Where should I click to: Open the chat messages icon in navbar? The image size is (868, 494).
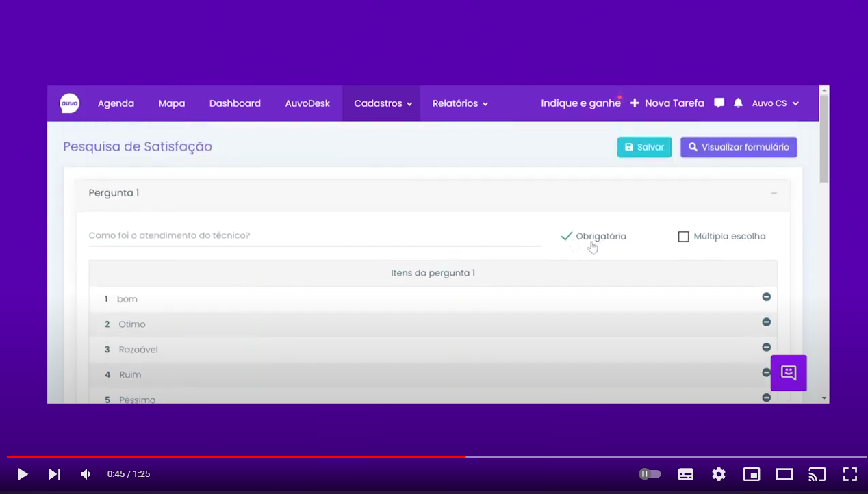point(719,103)
